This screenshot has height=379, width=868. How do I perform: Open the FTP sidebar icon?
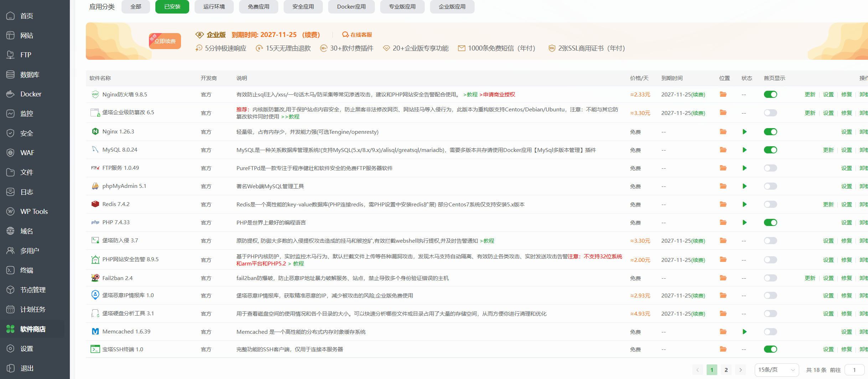11,55
